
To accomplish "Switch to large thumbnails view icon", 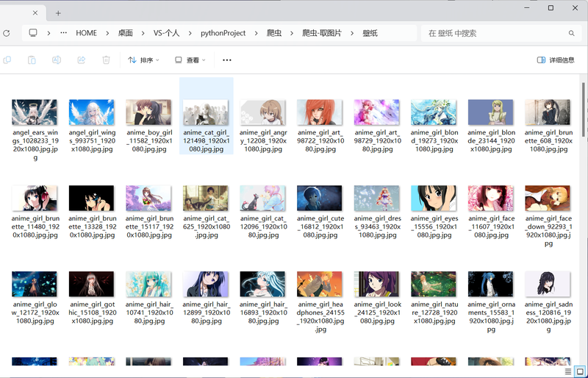I will point(580,371).
